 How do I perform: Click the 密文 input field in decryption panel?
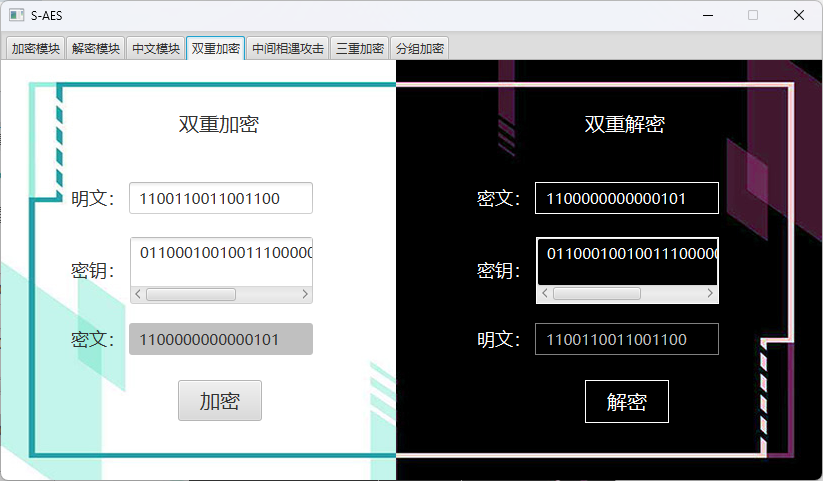click(627, 198)
